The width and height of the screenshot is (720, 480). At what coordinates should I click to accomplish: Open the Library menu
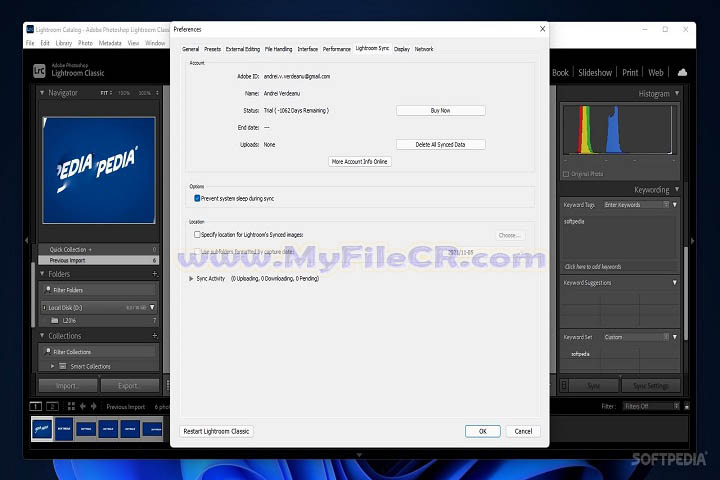pos(64,43)
